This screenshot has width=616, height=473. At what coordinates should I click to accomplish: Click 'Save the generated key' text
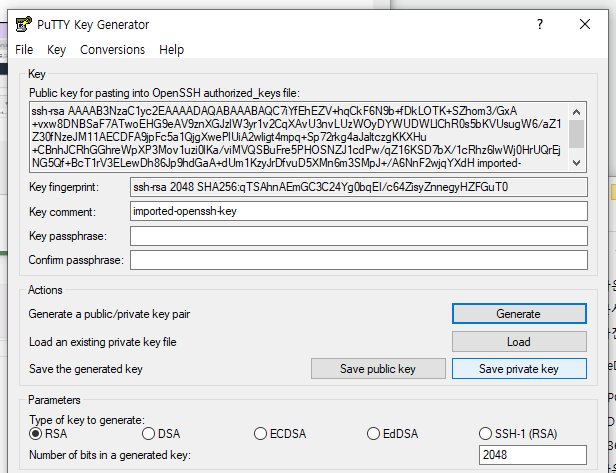[86, 369]
